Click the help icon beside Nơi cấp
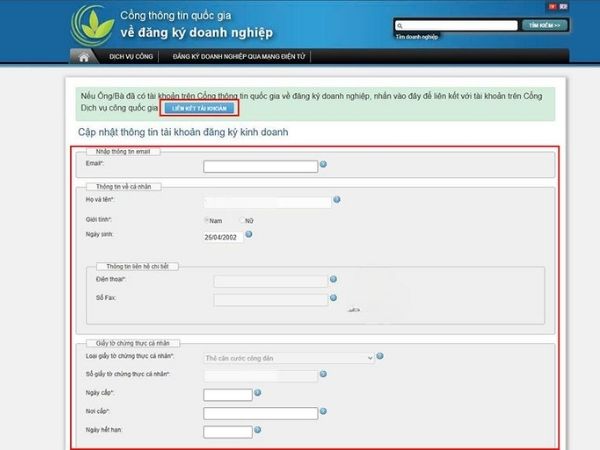 pos(323,411)
